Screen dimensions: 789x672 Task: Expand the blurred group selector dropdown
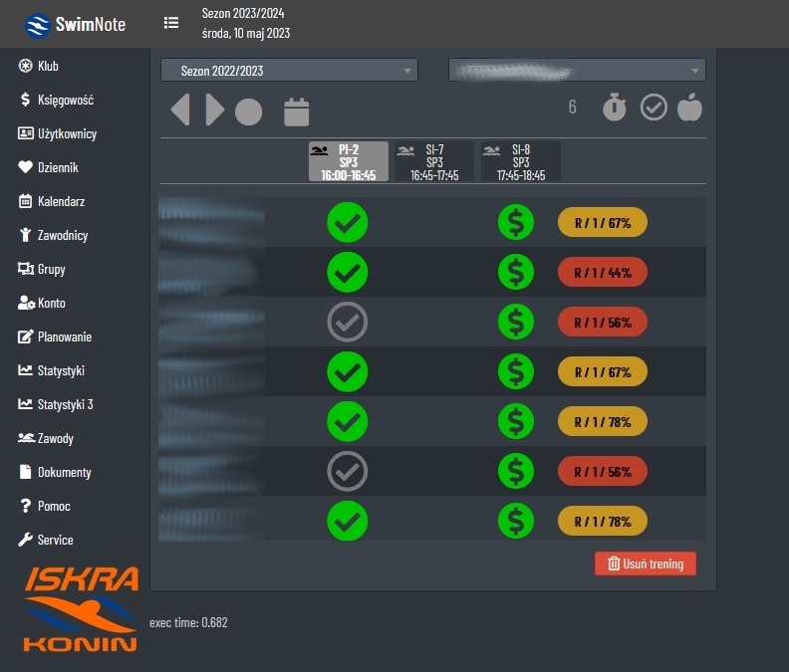pos(577,71)
